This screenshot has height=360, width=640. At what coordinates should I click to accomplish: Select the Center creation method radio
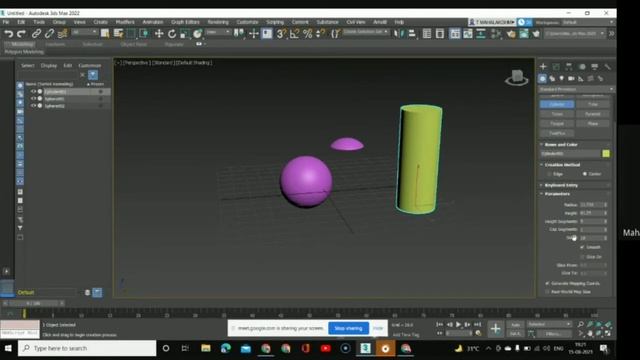tap(584, 174)
